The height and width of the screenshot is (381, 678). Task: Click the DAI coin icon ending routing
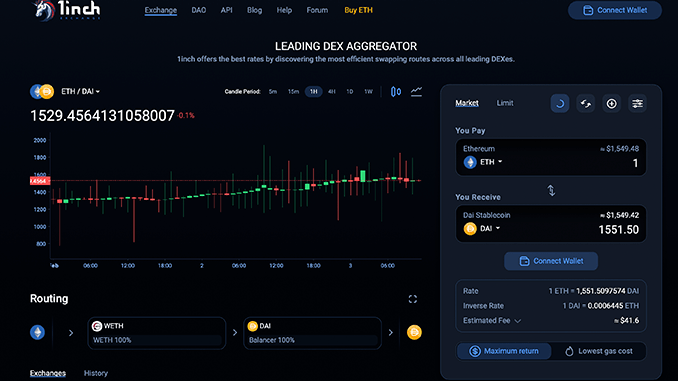(x=414, y=332)
